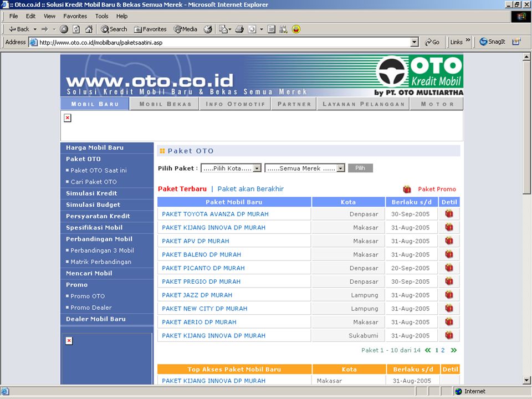Open the Tools menu
532x399 pixels.
pos(101,16)
